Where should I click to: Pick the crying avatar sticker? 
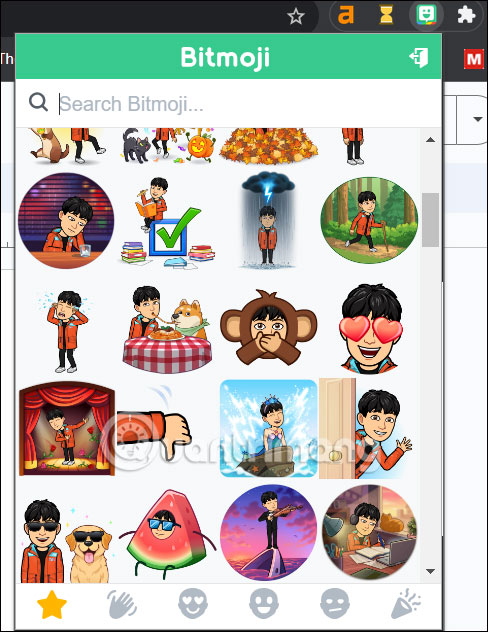tap(67, 331)
